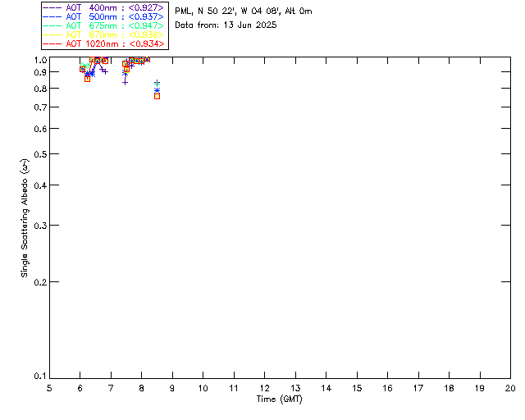The image size is (525, 420).
Task: Click the hour 9 x-axis label
Action: (172, 388)
